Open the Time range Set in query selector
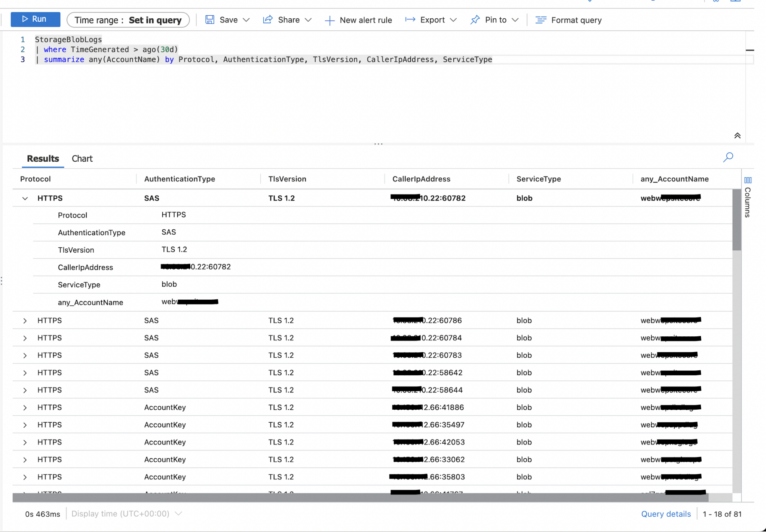 coord(128,20)
